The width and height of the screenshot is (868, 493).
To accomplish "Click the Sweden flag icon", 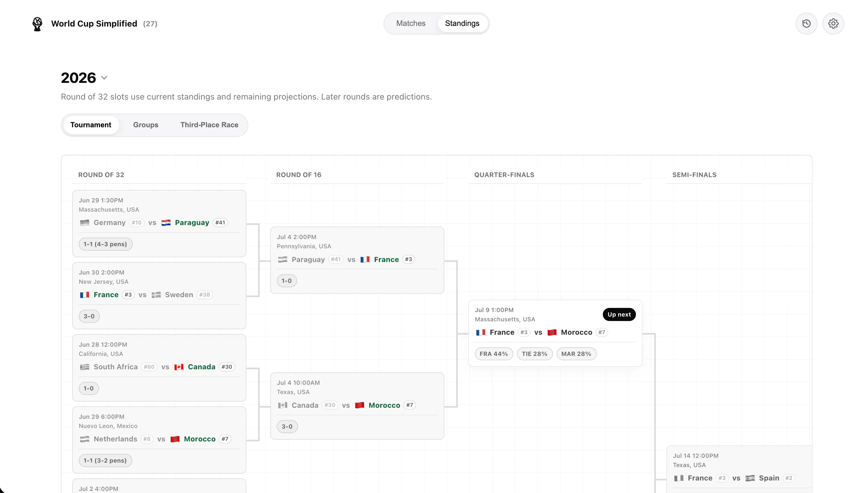I will 156,294.
